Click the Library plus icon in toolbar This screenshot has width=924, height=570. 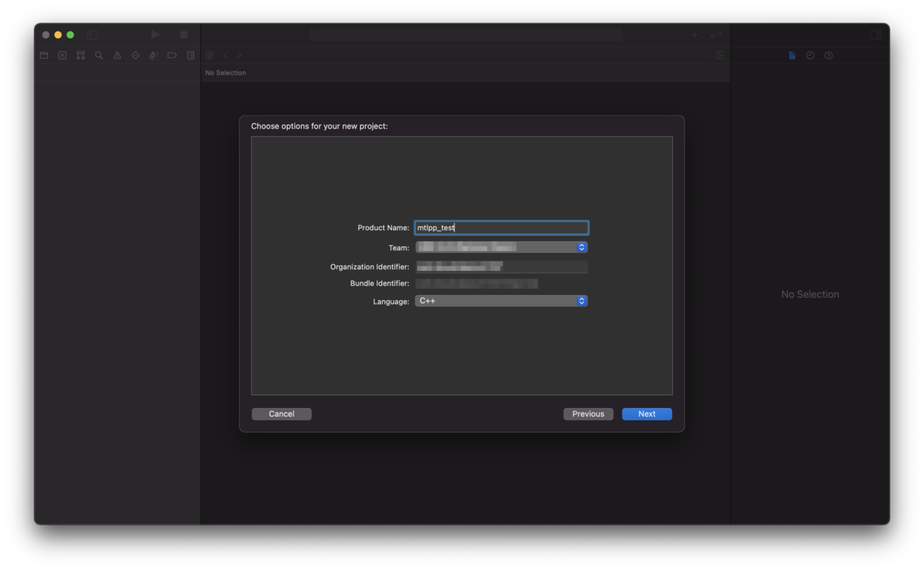[x=695, y=35]
